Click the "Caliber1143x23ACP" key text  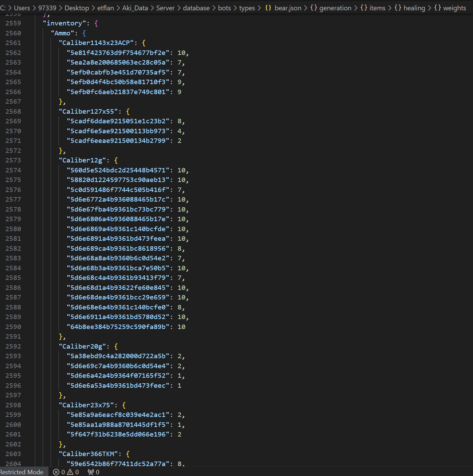pos(96,43)
